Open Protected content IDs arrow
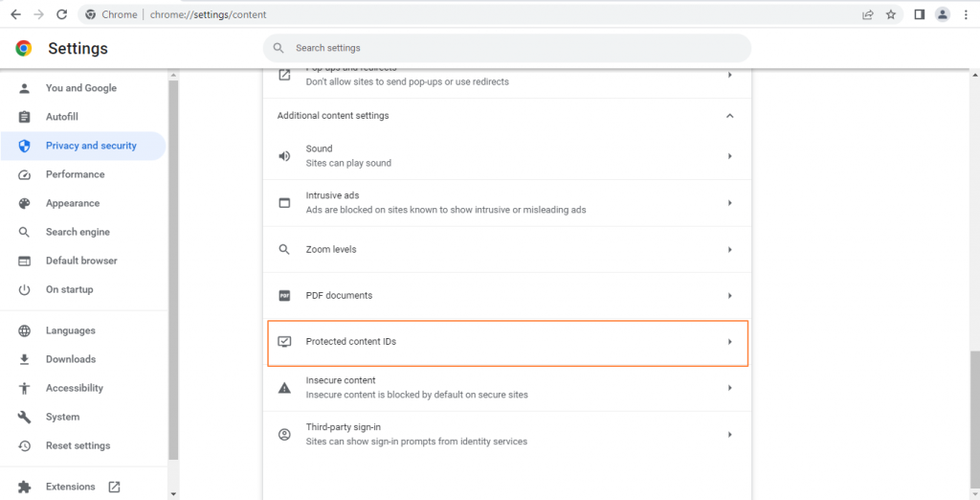980x500 pixels. click(x=729, y=342)
